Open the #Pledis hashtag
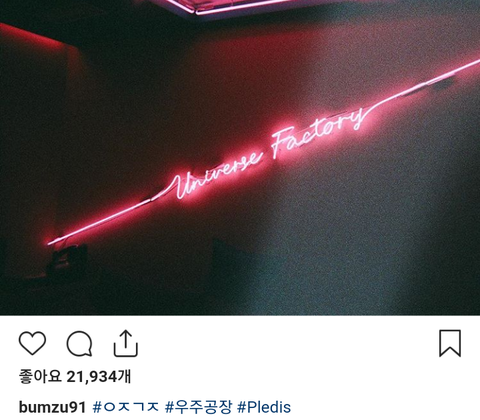This screenshot has width=480, height=420. coord(264,407)
